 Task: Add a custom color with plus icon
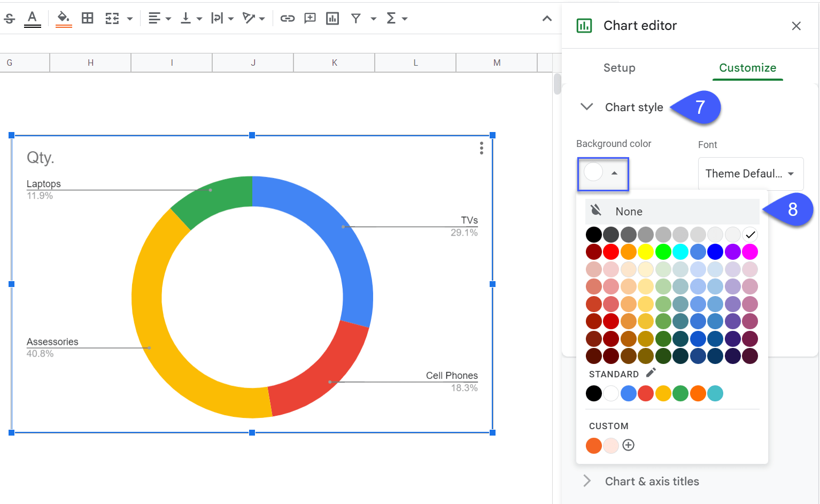pos(629,445)
